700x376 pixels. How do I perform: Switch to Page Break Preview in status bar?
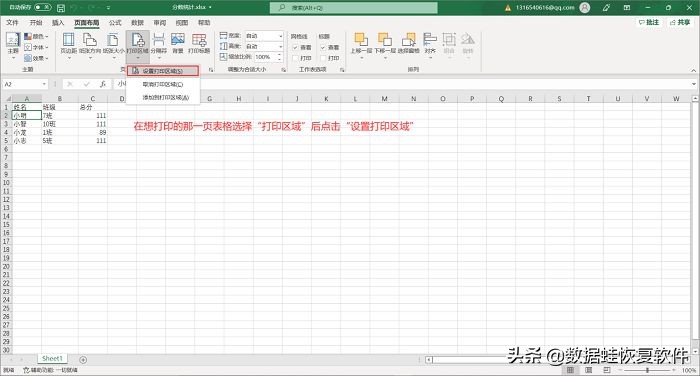607,370
